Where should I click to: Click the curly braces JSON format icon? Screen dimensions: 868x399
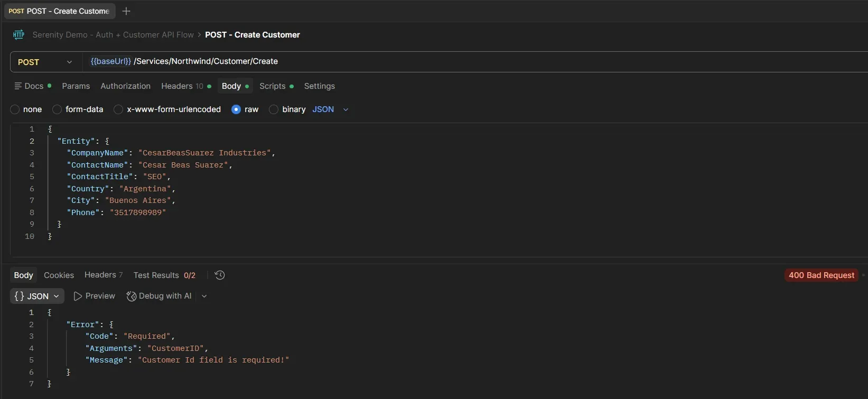[20, 296]
